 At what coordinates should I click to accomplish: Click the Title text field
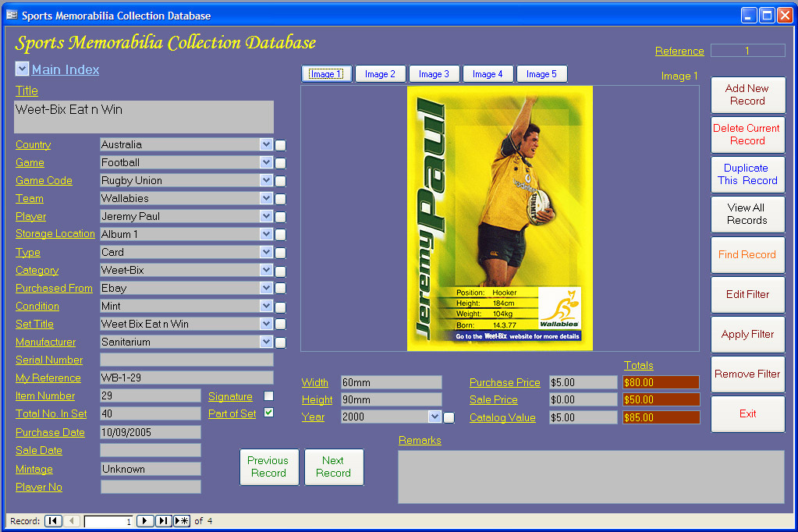click(144, 116)
